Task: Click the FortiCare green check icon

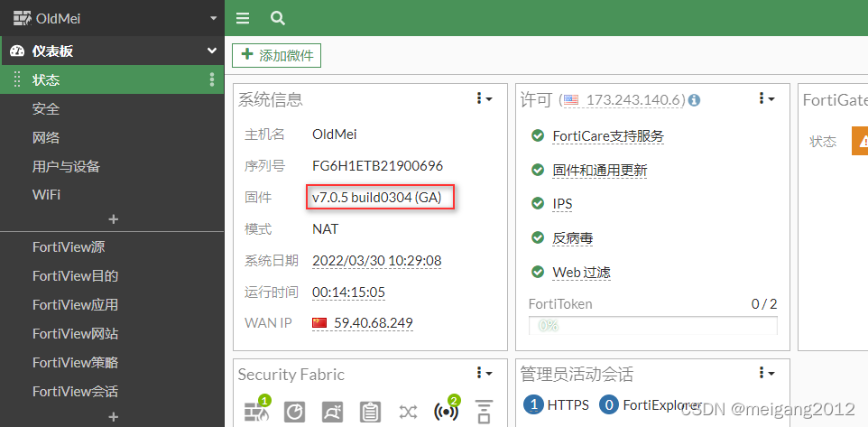Action: 537,135
